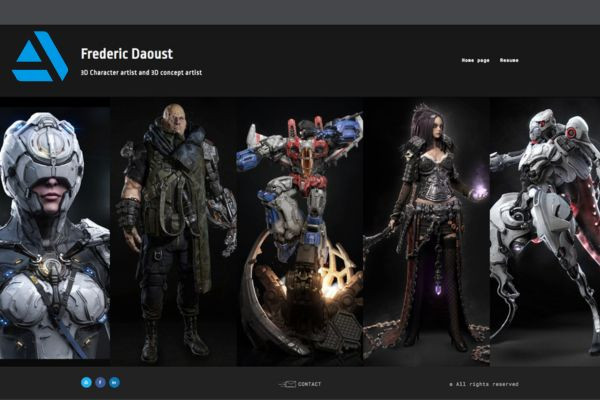The width and height of the screenshot is (600, 400).
Task: Click the CONTACT link in footer
Action: [x=309, y=384]
